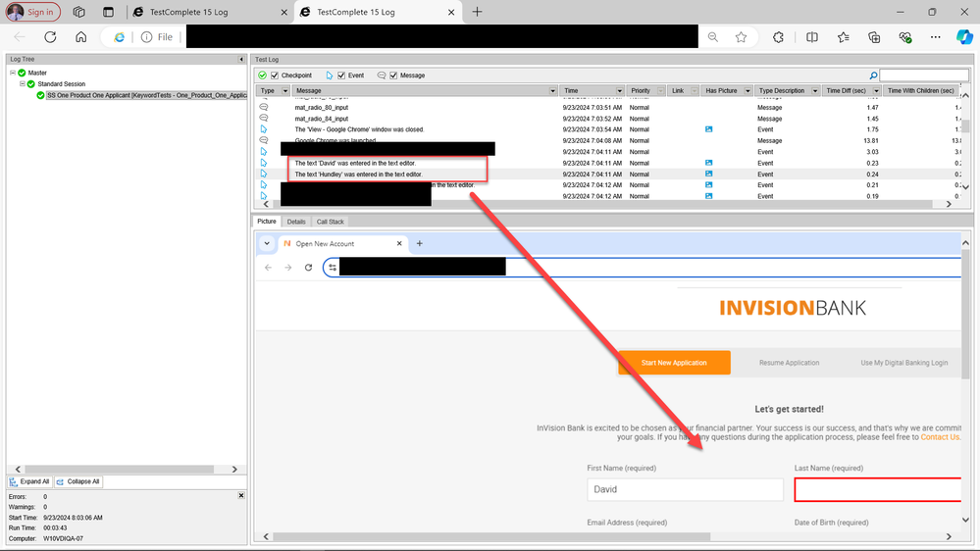Refresh the page in the Edge toolbar
980x551 pixels.
[51, 37]
